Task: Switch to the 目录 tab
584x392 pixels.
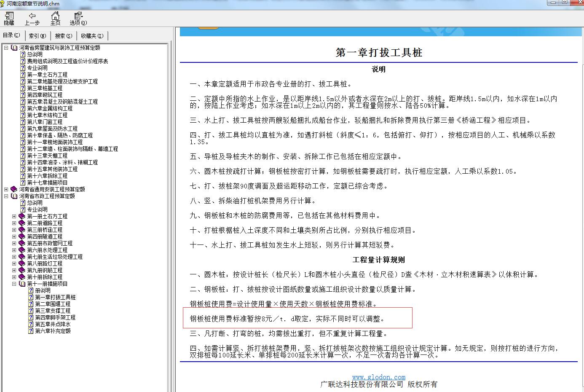Action: pyautogui.click(x=11, y=35)
